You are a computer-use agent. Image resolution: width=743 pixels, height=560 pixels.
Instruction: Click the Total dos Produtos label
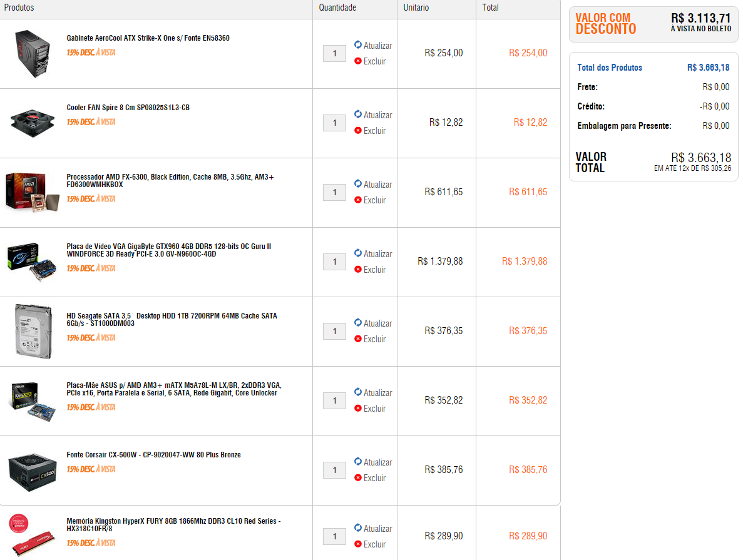click(x=610, y=68)
